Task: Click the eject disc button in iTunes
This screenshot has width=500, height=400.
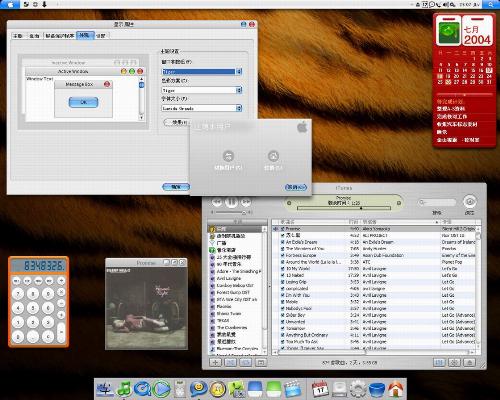Action: 469,362
